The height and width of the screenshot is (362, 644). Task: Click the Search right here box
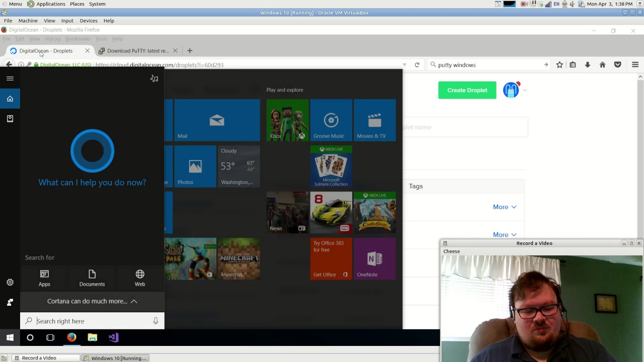pos(92,321)
